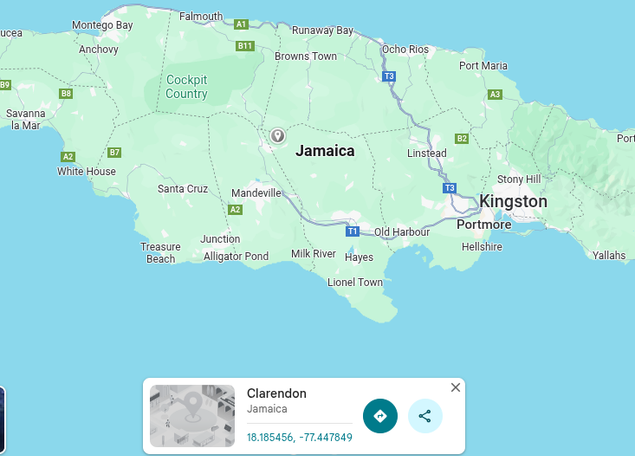Select the T1 highway shield near Old Harbour

point(352,231)
